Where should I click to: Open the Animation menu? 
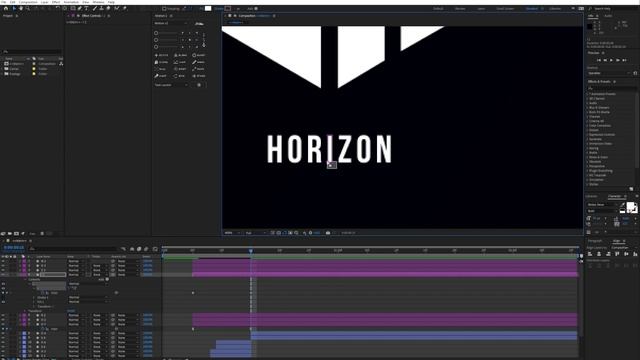pyautogui.click(x=71, y=2)
